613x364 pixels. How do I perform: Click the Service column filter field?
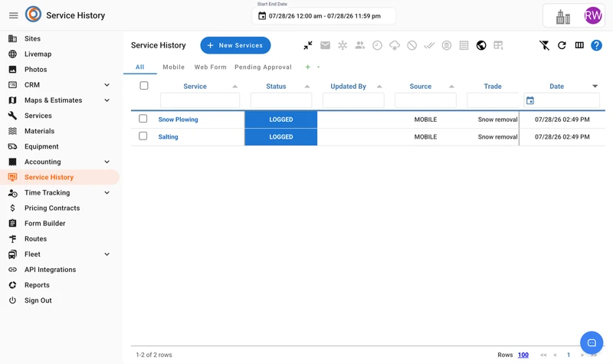[200, 100]
